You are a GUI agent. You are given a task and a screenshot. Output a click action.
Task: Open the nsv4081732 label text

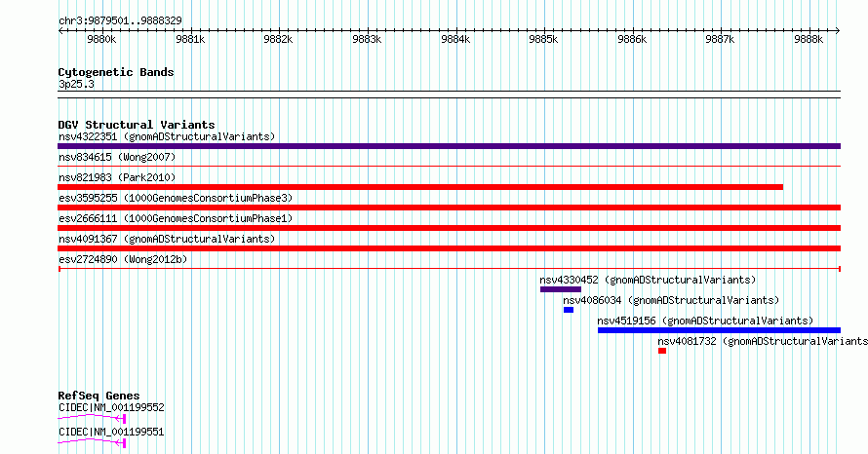763,341
